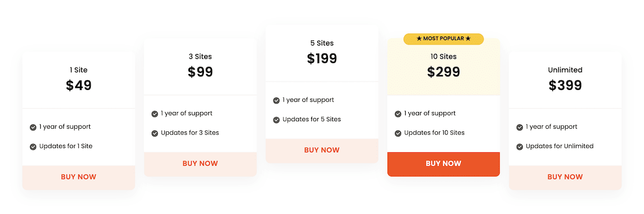Image resolution: width=644 pixels, height=214 pixels.
Task: Click checkmark icon beside Updates for 10 Sites
Action: pos(398,133)
